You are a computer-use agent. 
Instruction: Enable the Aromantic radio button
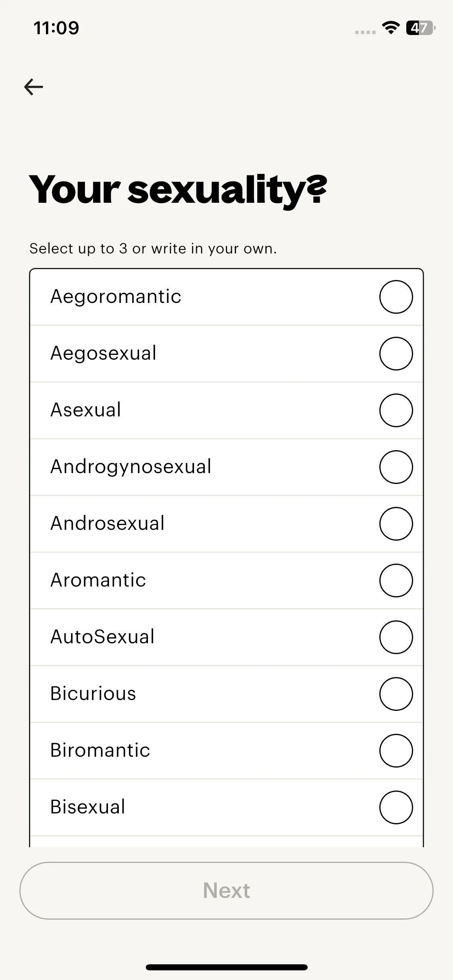tap(396, 581)
